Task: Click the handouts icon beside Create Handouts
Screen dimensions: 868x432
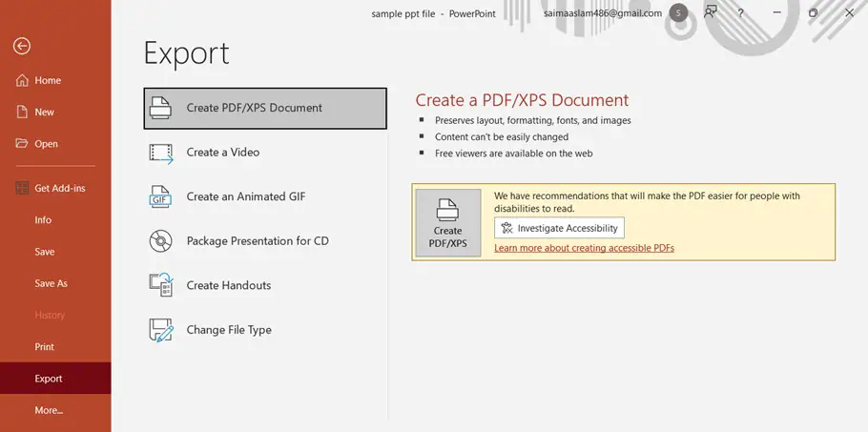Action: [161, 285]
